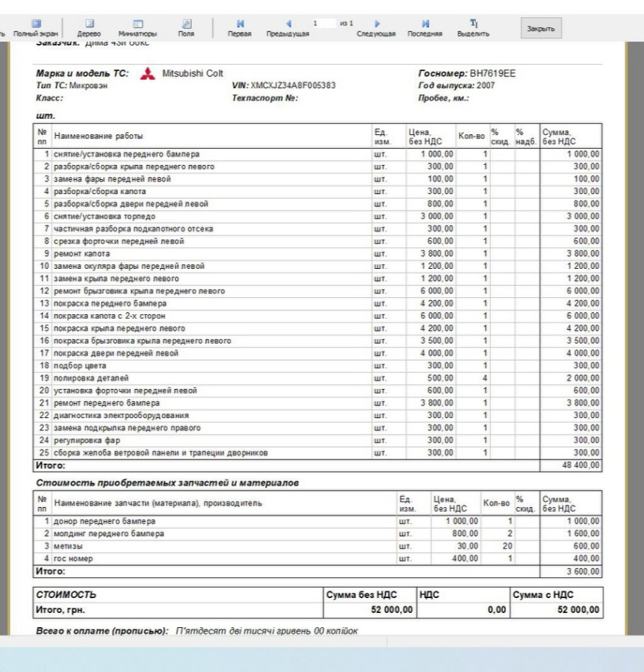
Task: Click row 'покраска брызговика крыла переднего левого'
Action: [317, 340]
